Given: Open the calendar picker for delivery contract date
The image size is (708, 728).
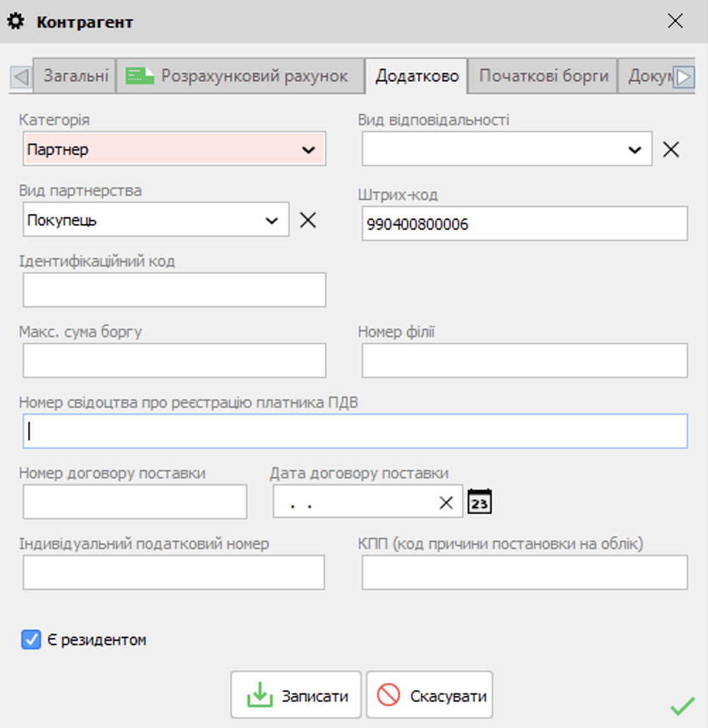Looking at the screenshot, I should tap(480, 501).
